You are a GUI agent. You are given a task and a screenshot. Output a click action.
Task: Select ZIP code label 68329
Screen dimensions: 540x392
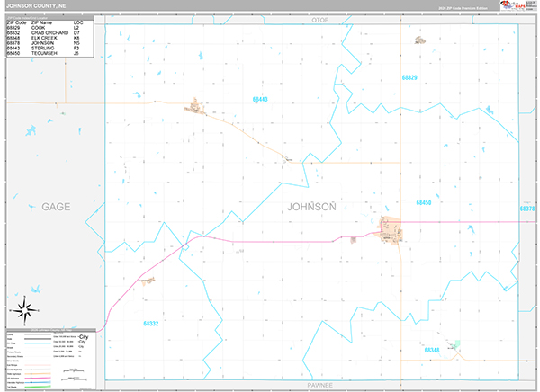(409, 78)
